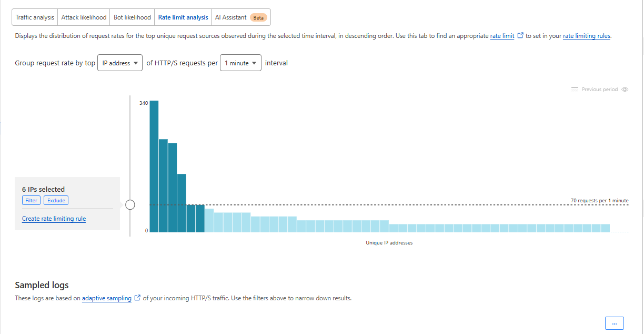This screenshot has height=334, width=644.
Task: Click the adaptive sampling link
Action: point(107,298)
